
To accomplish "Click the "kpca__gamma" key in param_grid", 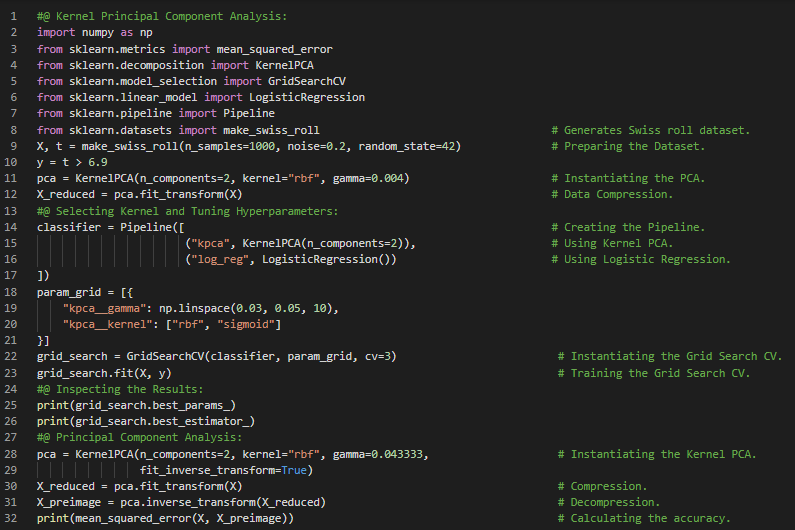I will pos(103,308).
